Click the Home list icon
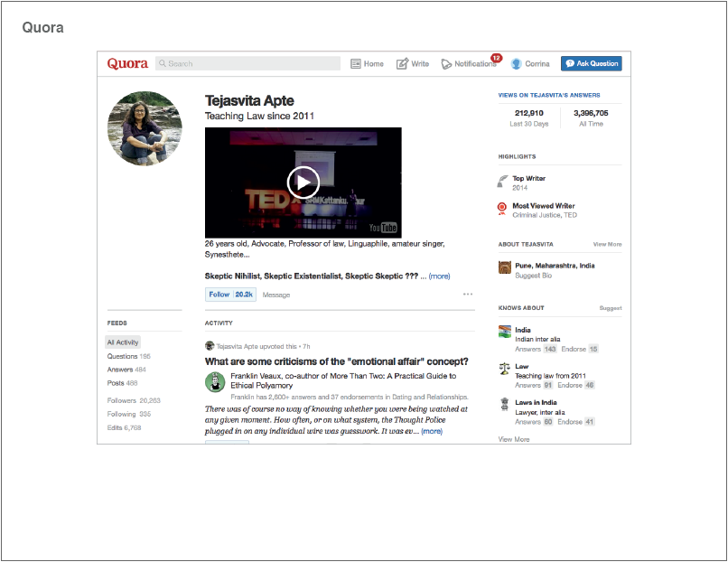728x562 pixels. coord(356,63)
